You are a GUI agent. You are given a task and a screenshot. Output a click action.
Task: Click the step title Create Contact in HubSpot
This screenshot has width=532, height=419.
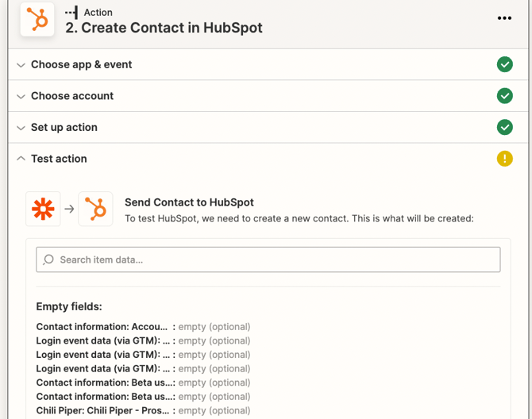pyautogui.click(x=164, y=28)
